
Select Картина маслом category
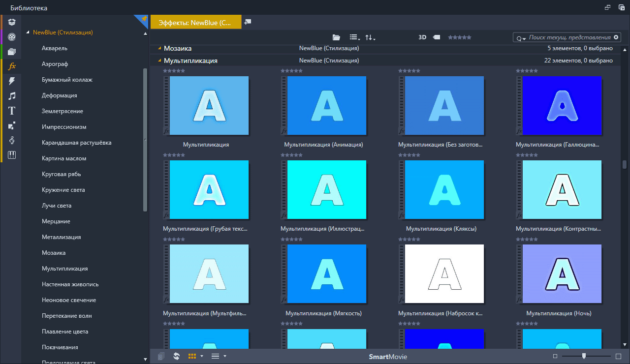tap(64, 158)
